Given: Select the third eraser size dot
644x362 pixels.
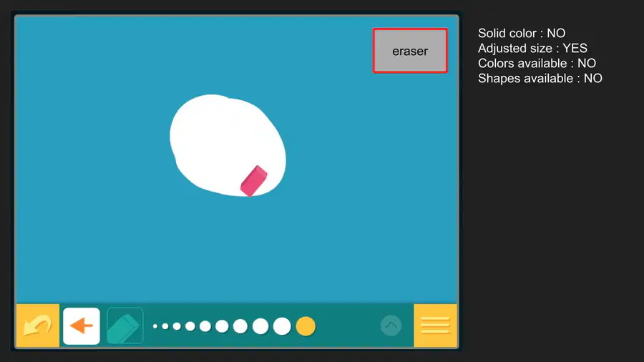Looking at the screenshot, I should 177,326.
